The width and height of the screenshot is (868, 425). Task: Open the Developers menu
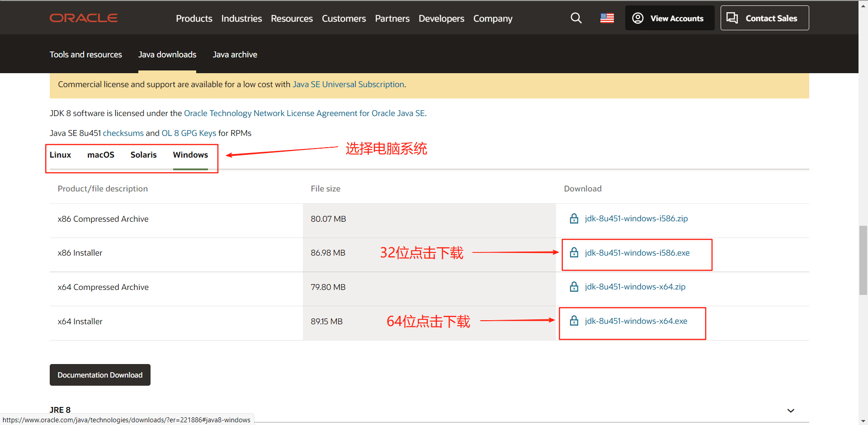pyautogui.click(x=441, y=19)
